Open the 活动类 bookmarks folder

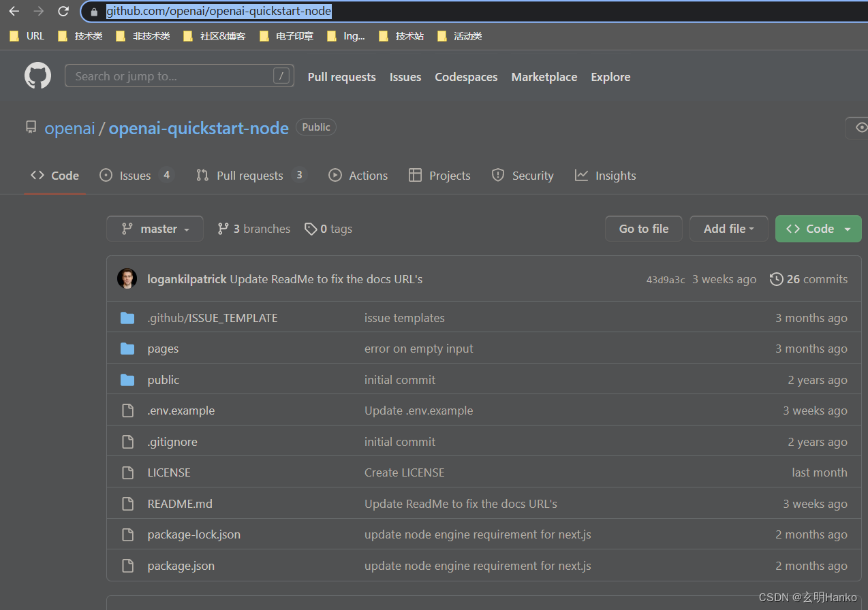pyautogui.click(x=460, y=36)
